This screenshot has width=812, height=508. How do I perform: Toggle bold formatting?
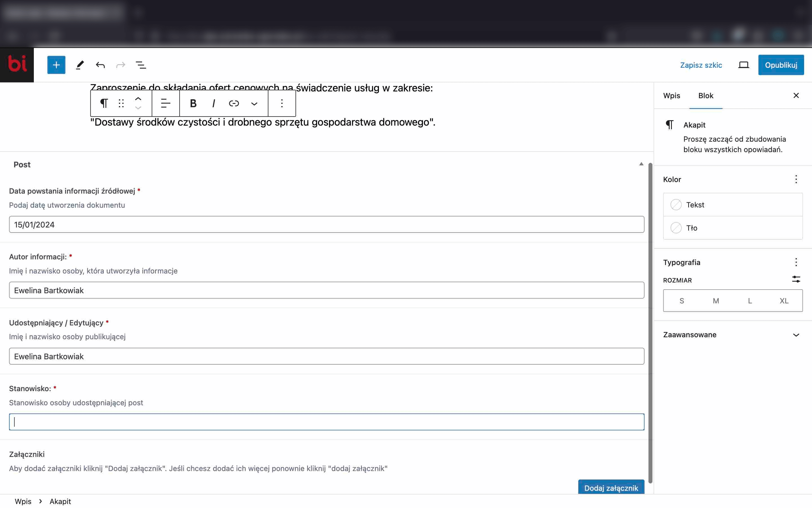(x=193, y=103)
